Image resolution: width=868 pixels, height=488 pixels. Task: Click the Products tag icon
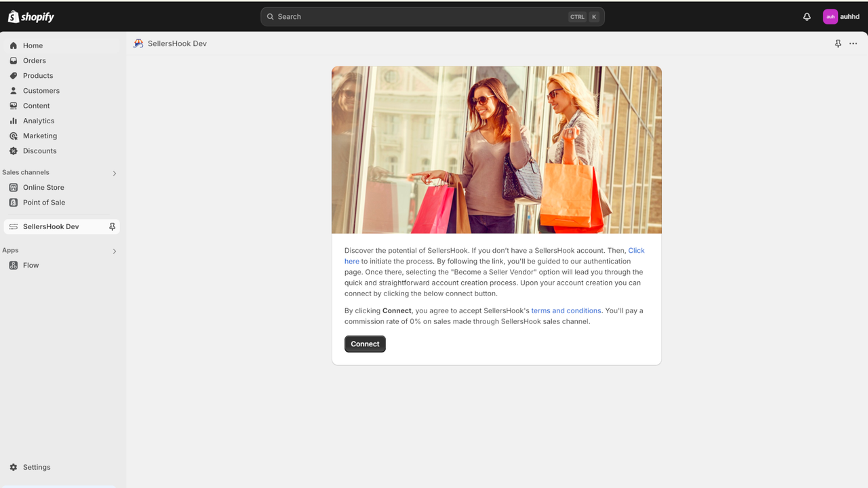[x=14, y=75]
